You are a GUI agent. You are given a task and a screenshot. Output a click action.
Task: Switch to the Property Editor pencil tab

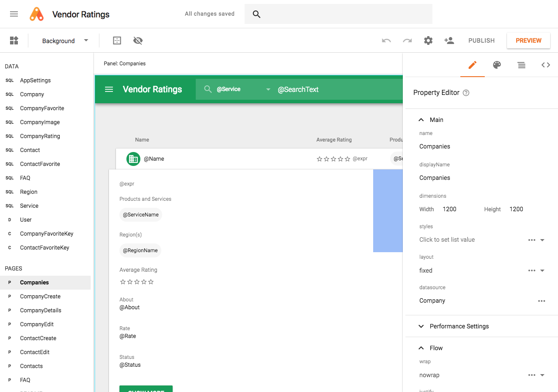pos(473,65)
